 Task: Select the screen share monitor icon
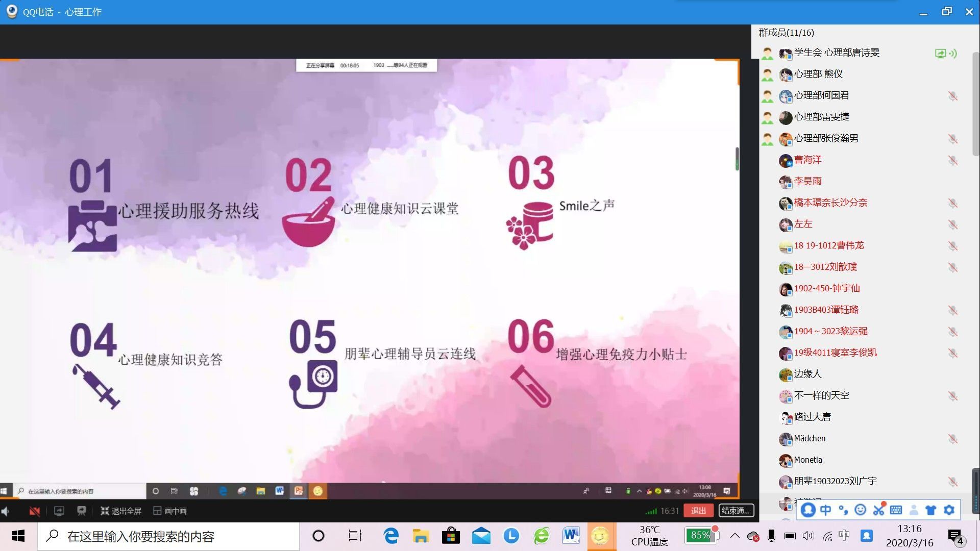click(59, 511)
